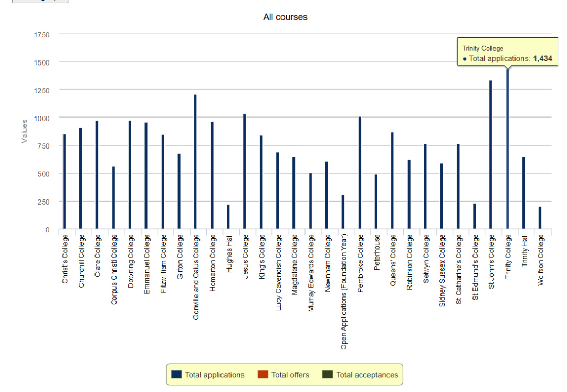Click the Clare College bar
The width and height of the screenshot is (567, 392).
pyautogui.click(x=97, y=175)
